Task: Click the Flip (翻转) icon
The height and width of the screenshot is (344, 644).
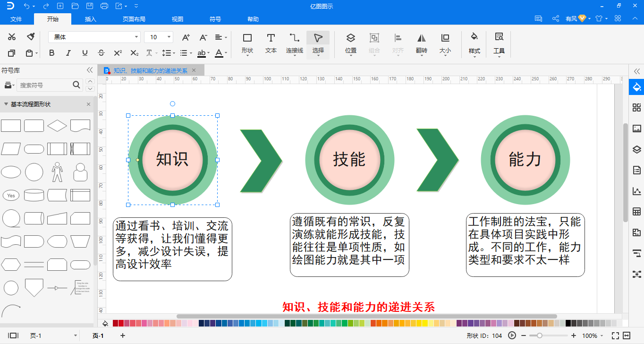Action: (x=421, y=43)
